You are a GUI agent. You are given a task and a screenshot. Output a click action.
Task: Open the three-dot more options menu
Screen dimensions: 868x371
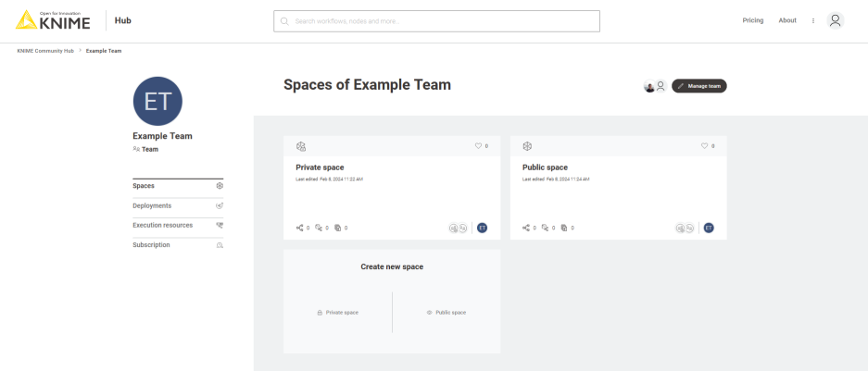[x=813, y=20]
